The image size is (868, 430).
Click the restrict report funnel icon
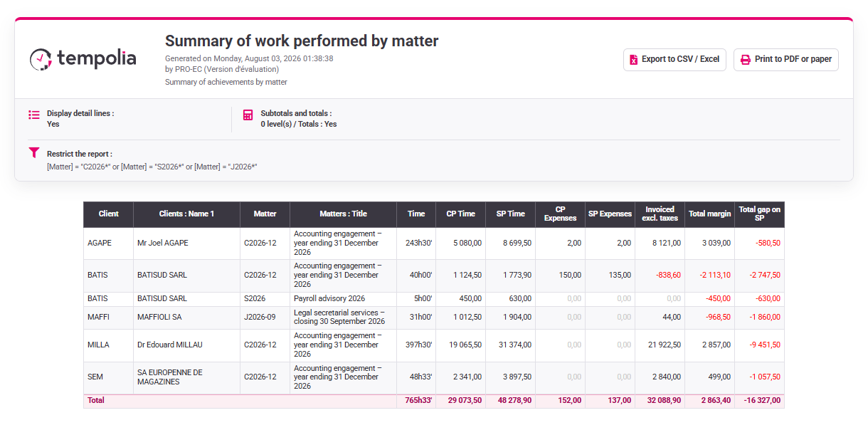click(x=34, y=152)
